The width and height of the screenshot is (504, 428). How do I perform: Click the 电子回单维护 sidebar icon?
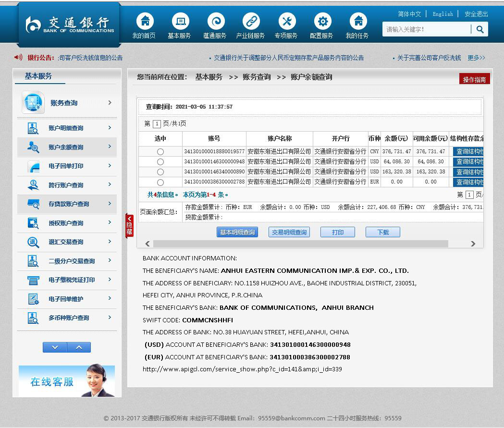click(x=33, y=299)
